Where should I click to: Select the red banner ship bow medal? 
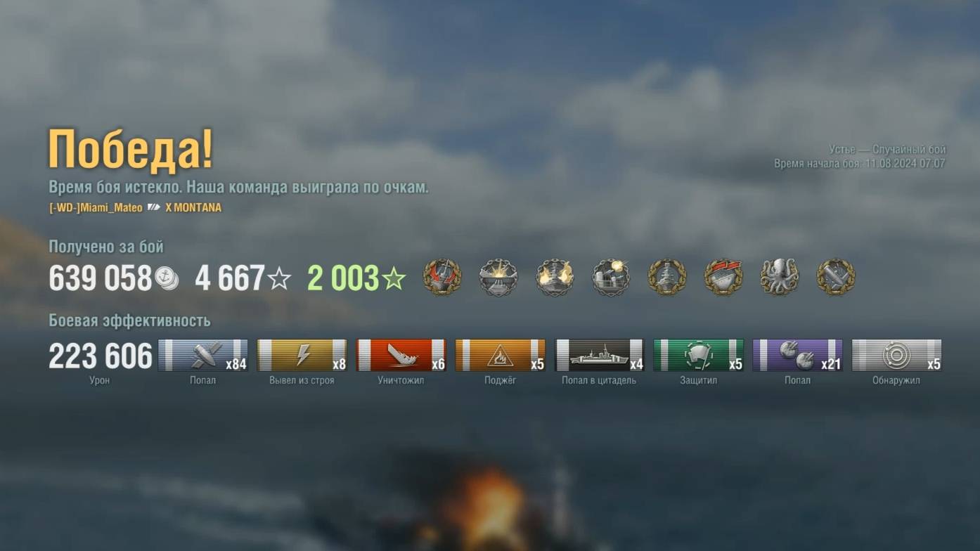723,277
